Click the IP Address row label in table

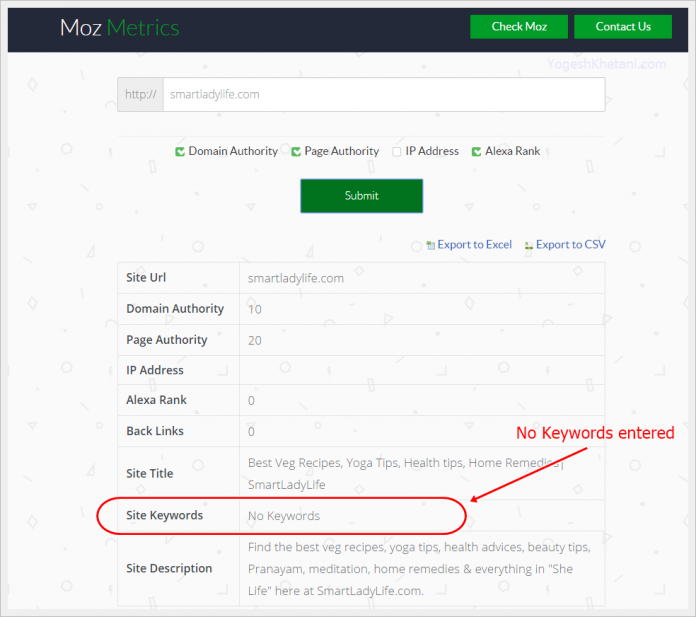155,370
